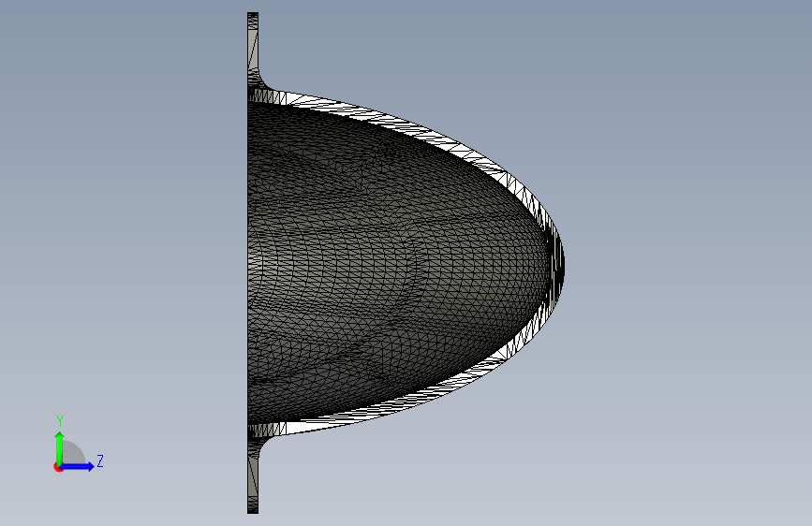Screen dimensions: 812x526
Task: Click the blue Z axis arrow of the triad
Action: click(x=78, y=466)
